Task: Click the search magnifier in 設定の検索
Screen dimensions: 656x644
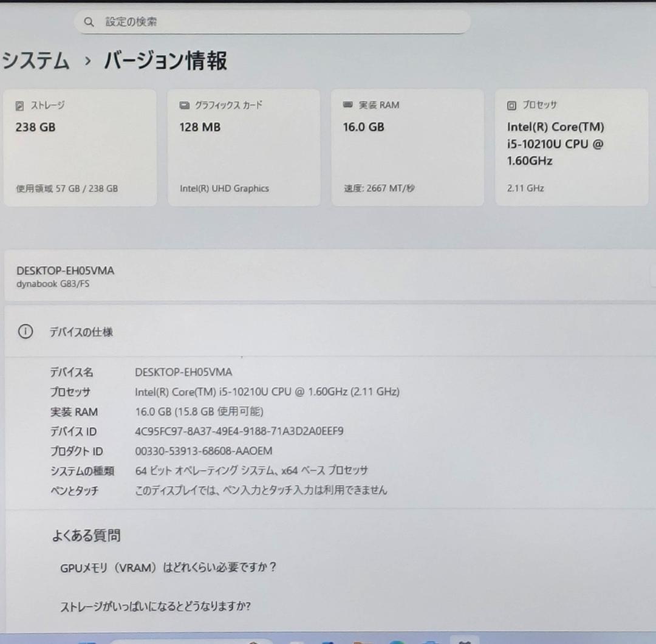Action: pos(89,22)
